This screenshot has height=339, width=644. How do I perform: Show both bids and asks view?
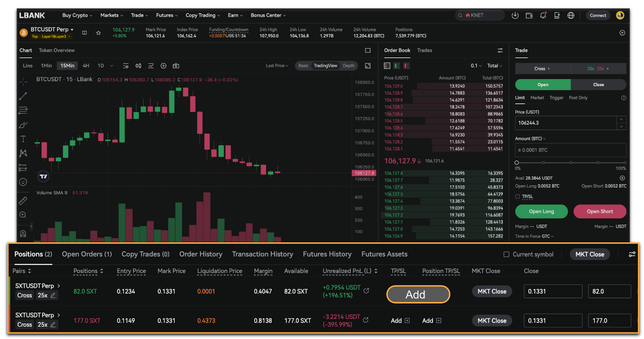[x=387, y=66]
